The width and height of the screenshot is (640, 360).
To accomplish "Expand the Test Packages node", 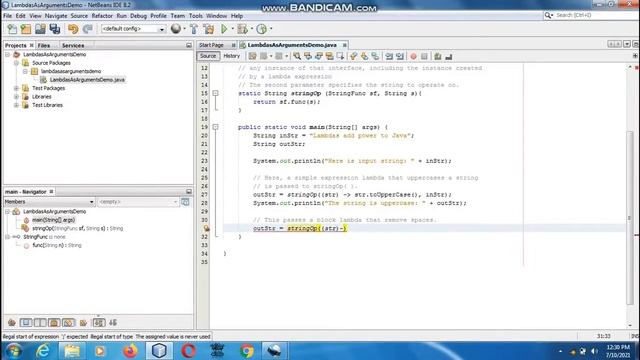I will click(x=16, y=88).
